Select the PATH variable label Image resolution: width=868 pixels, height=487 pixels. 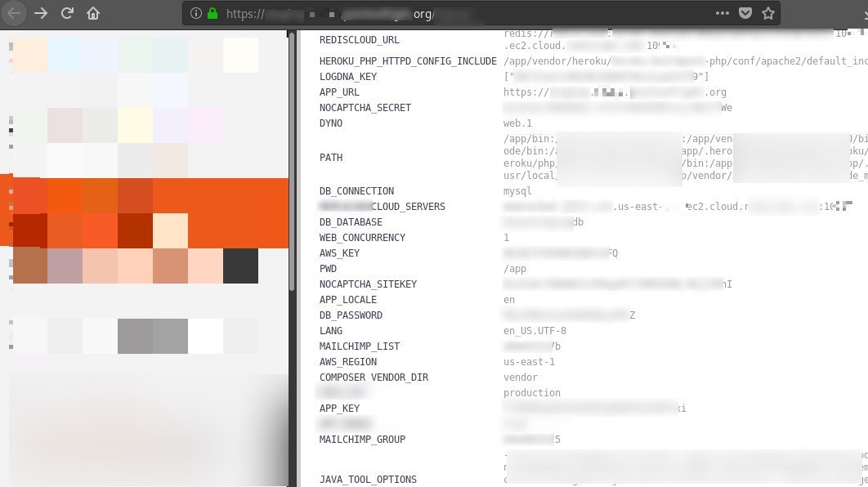(331, 157)
